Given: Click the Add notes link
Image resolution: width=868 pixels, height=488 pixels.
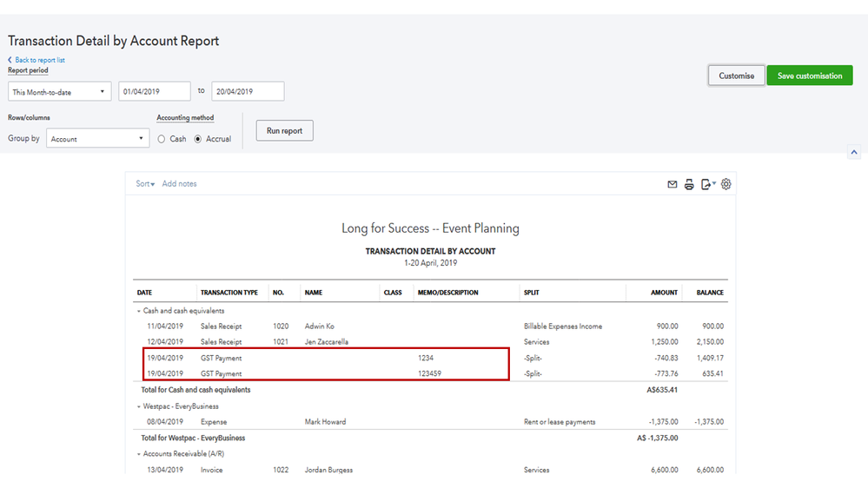Looking at the screenshot, I should 179,184.
